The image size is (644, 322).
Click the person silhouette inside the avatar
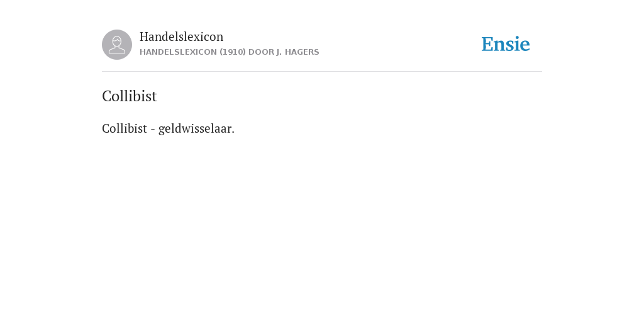pos(117,45)
